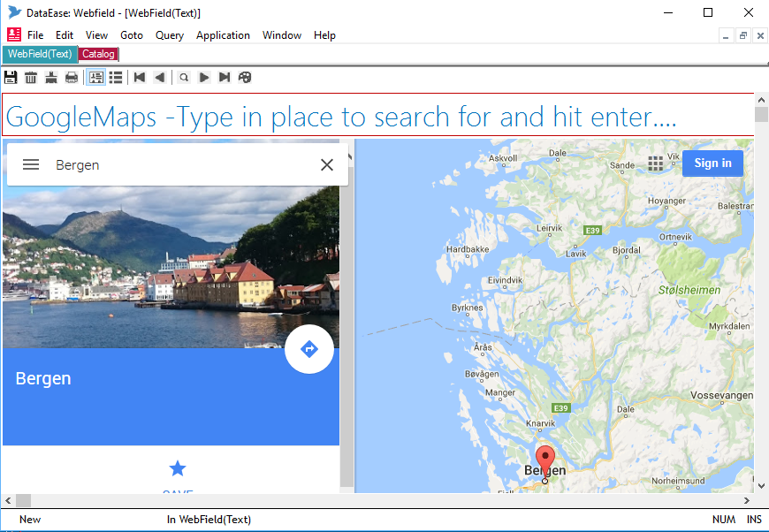Go to next record arrow icon

pyautogui.click(x=204, y=78)
